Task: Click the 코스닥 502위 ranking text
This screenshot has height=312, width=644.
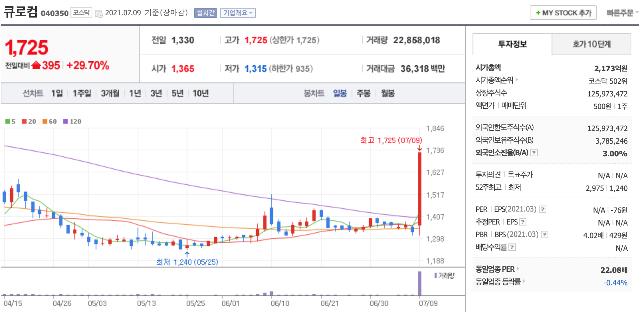Action: 608,81
